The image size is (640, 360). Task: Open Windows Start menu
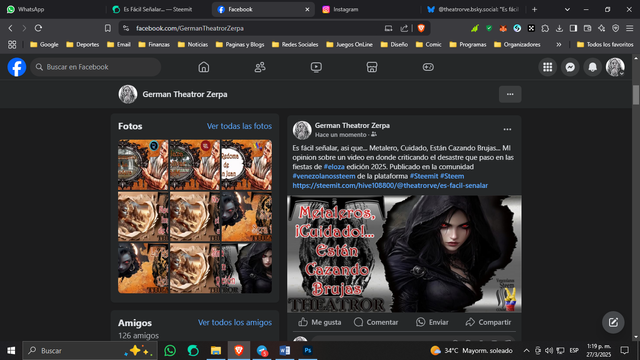[x=11, y=351]
